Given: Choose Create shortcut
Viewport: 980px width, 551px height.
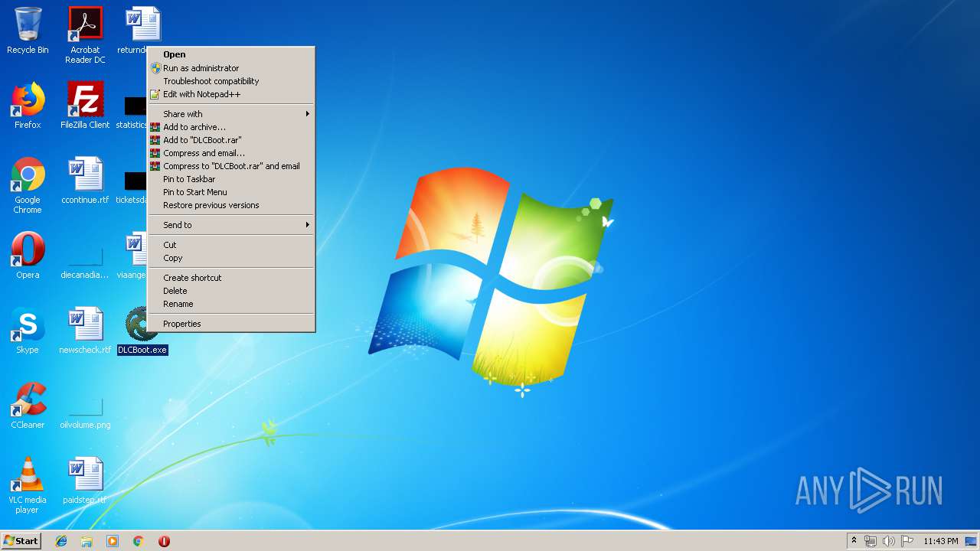Looking at the screenshot, I should click(231, 278).
